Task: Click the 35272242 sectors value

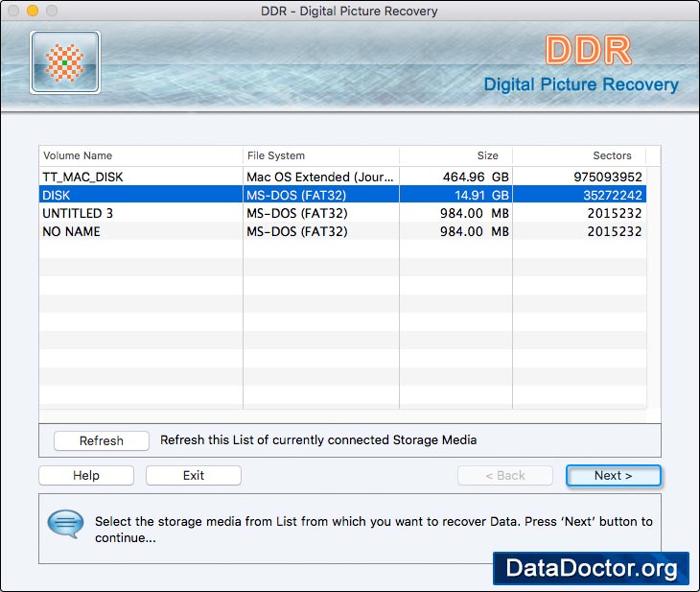Action: (613, 195)
